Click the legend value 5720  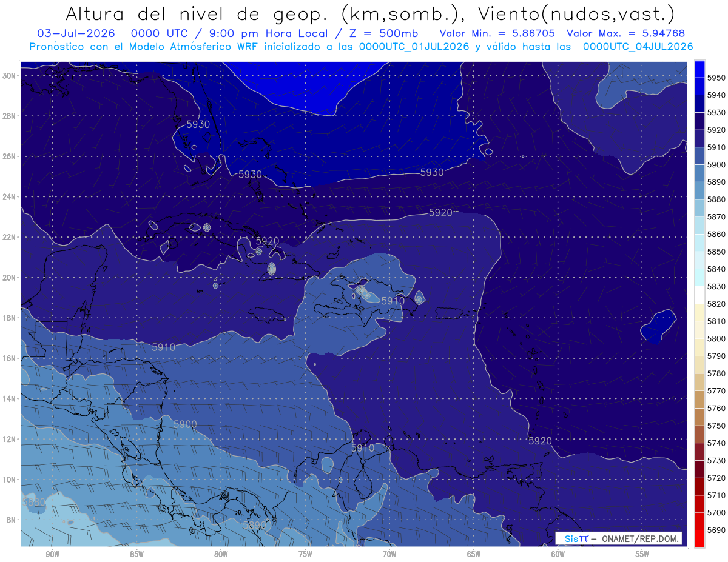[x=716, y=478]
